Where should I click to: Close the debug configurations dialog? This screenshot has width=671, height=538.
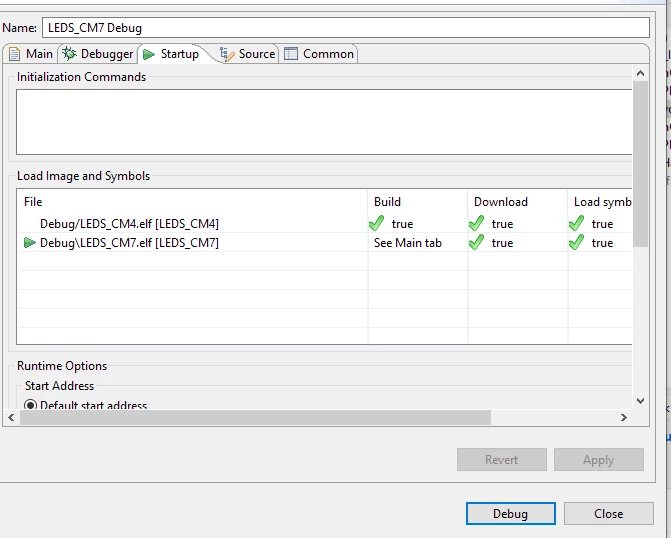[x=609, y=514]
